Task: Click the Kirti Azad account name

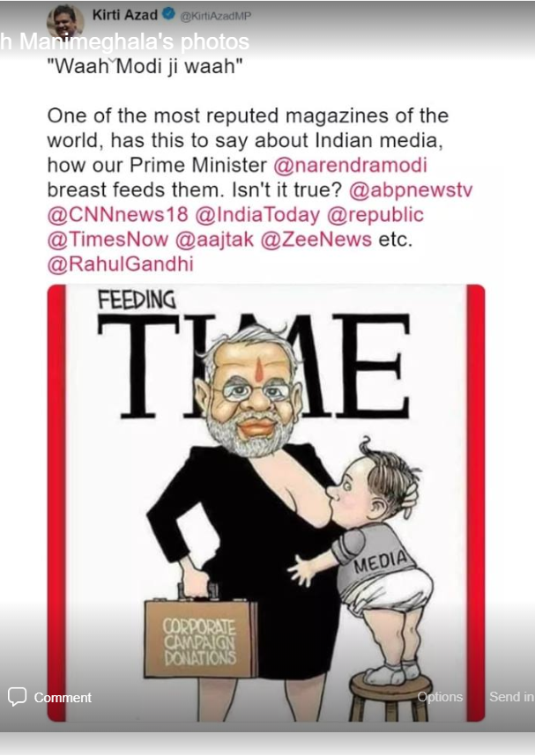Action: point(124,15)
